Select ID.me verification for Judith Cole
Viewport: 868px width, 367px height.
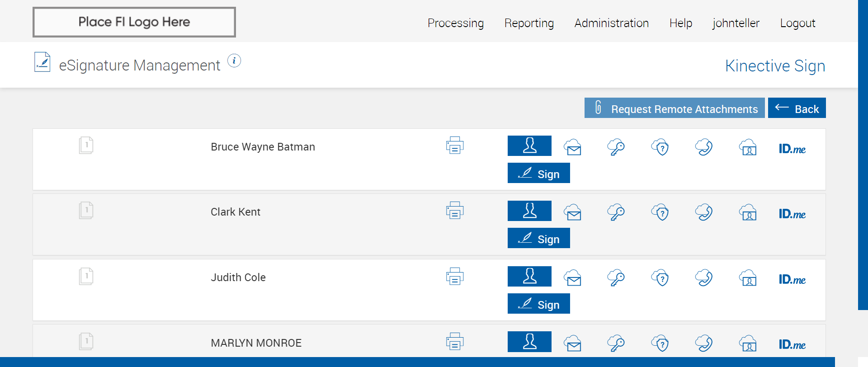[792, 280]
